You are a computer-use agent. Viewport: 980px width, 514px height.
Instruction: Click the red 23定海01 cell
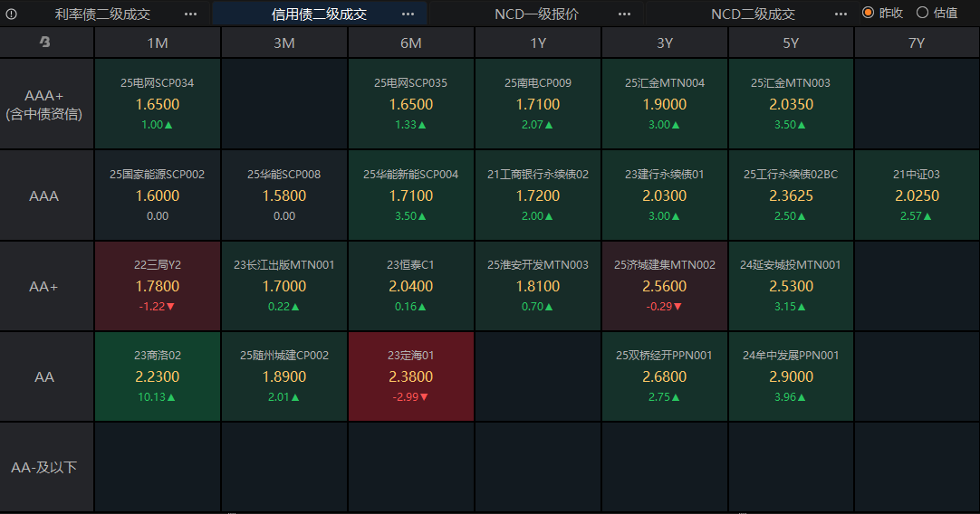point(411,376)
